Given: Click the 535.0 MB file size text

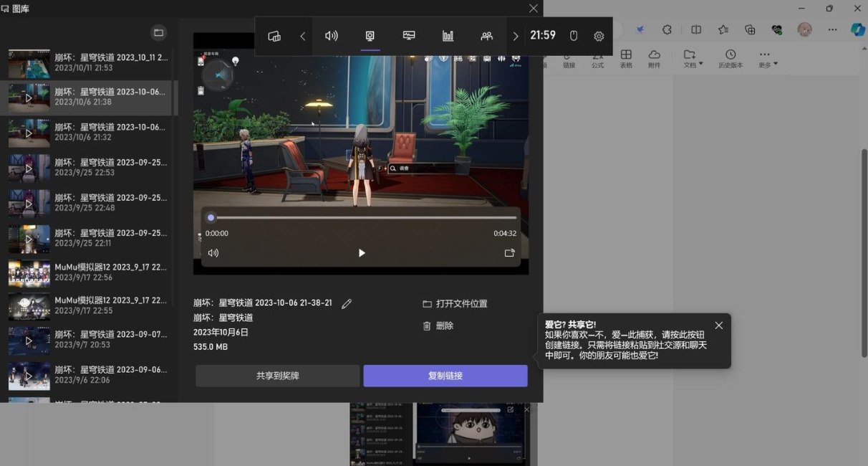Looking at the screenshot, I should [x=211, y=347].
